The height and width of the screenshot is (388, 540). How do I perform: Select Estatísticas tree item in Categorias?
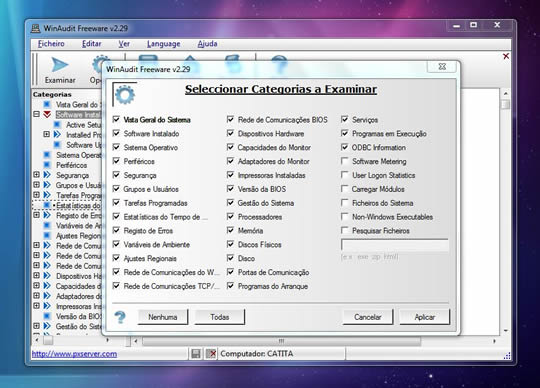79,205
